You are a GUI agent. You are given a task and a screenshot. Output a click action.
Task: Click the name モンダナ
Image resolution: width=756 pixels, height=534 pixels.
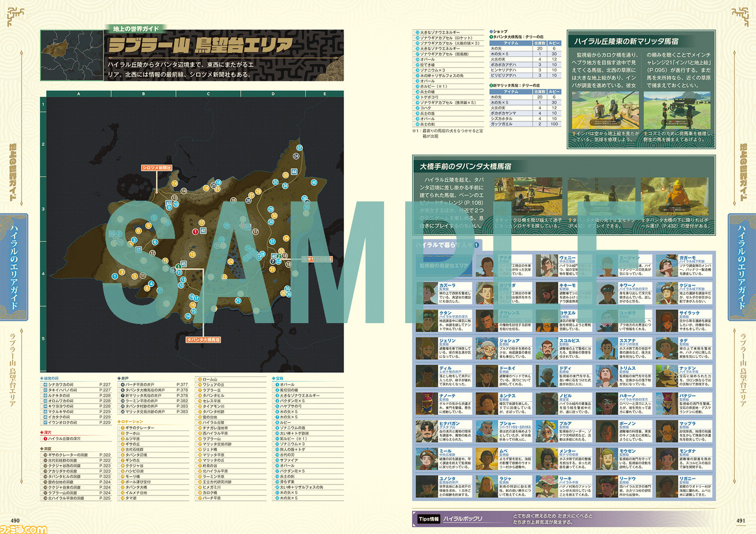[x=686, y=450]
